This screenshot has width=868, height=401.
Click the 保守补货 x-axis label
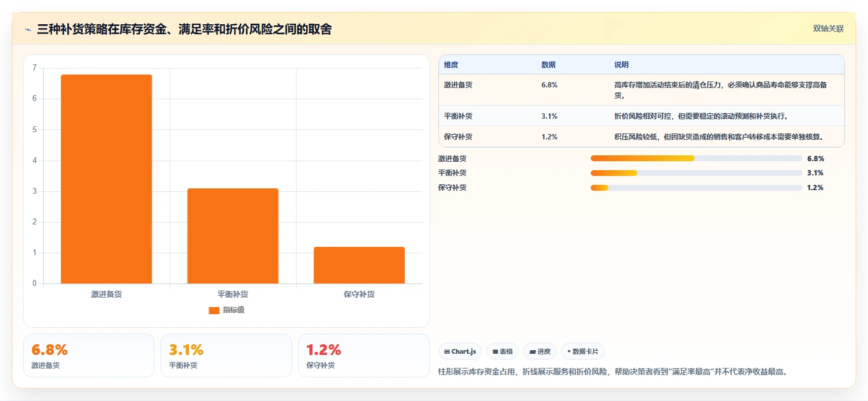click(x=359, y=294)
